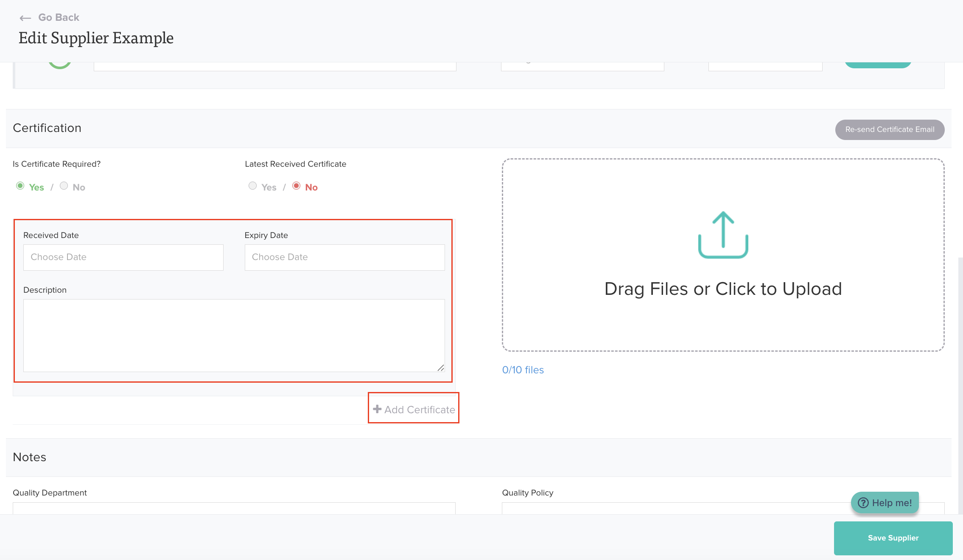Click the Description textarea resize handle
The image size is (963, 560).
pos(441,368)
